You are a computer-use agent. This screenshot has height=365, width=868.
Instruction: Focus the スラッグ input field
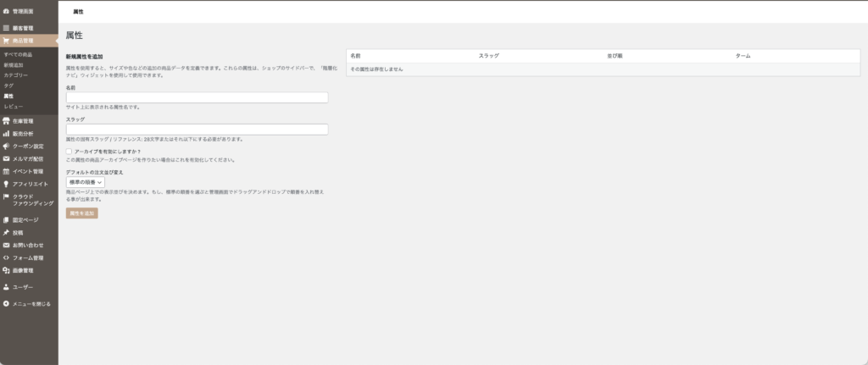(197, 130)
